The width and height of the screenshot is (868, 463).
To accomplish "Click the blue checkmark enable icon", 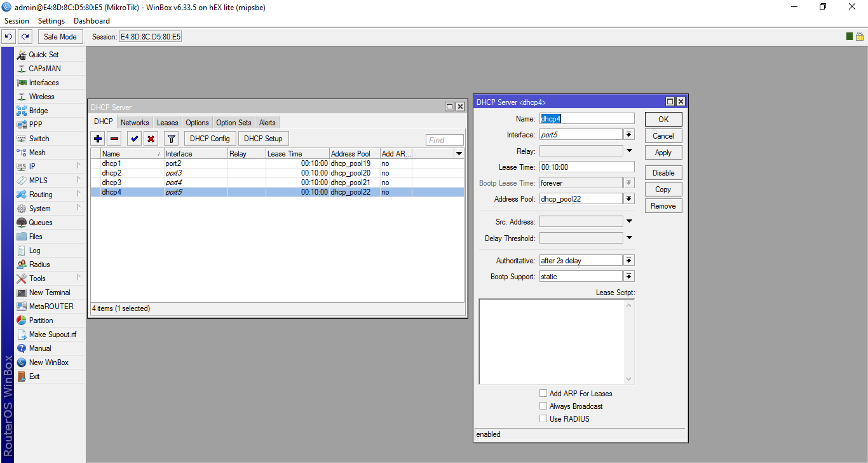I will [x=134, y=139].
